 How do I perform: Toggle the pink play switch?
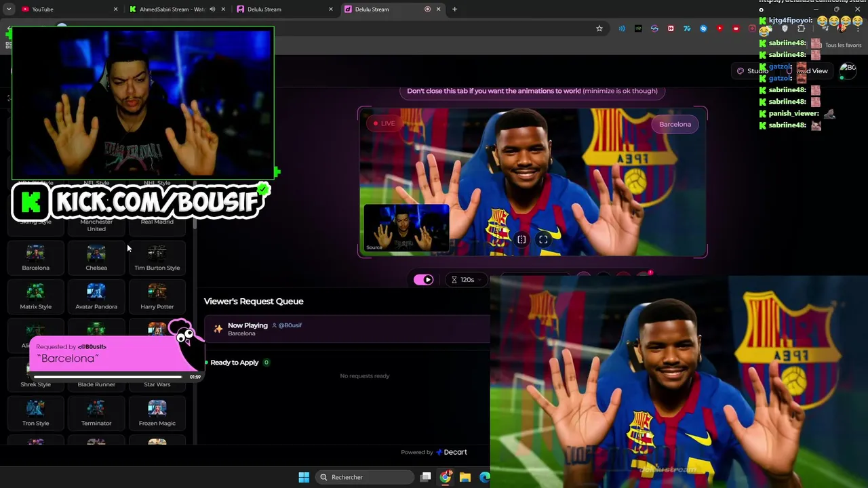pos(424,279)
